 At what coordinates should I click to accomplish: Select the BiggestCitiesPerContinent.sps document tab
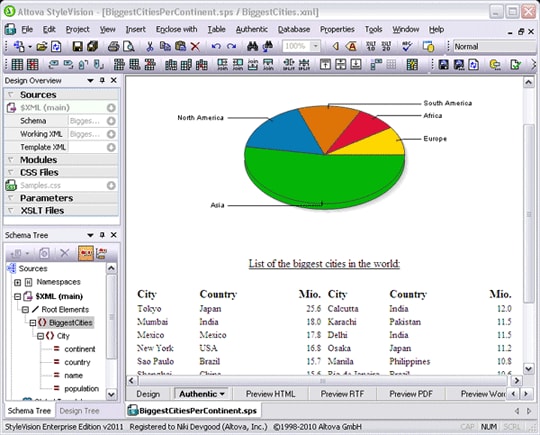193,411
